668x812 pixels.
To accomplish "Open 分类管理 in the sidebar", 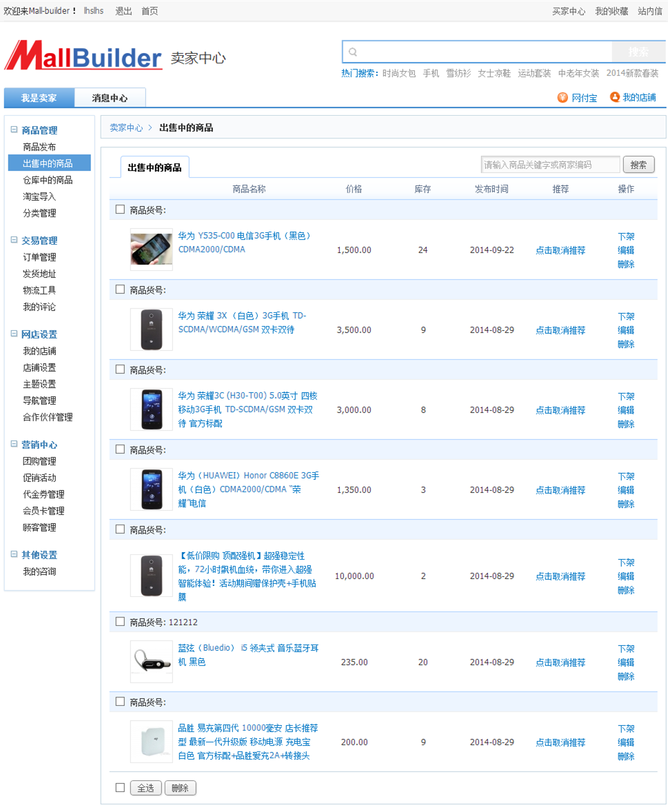I will point(39,214).
